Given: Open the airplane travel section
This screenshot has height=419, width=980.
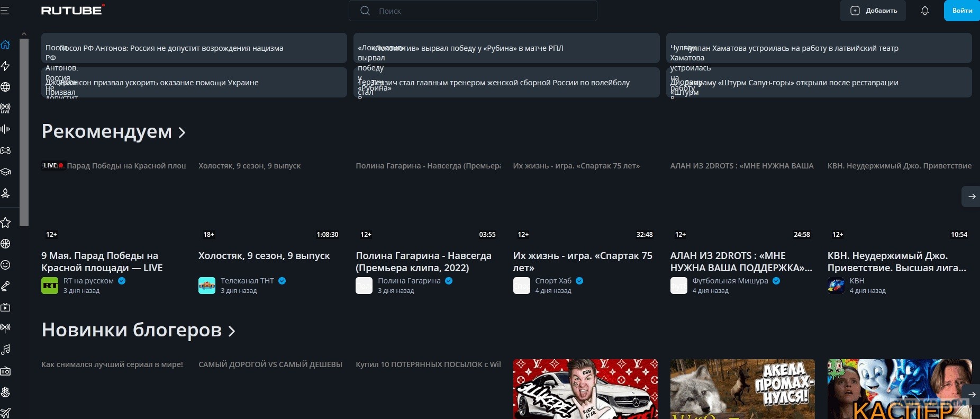Looking at the screenshot, I should [x=5, y=413].
